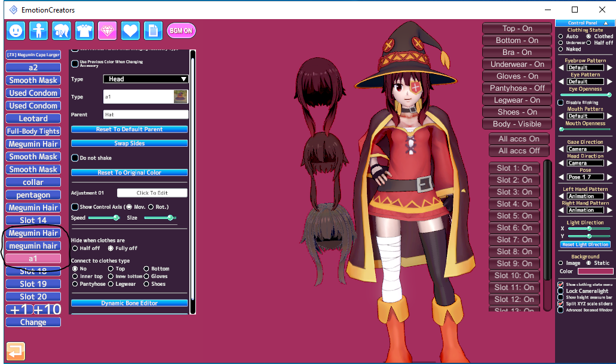Click next arrow for Eyebrow Pattern
This screenshot has height=364, width=616.
click(x=609, y=67)
